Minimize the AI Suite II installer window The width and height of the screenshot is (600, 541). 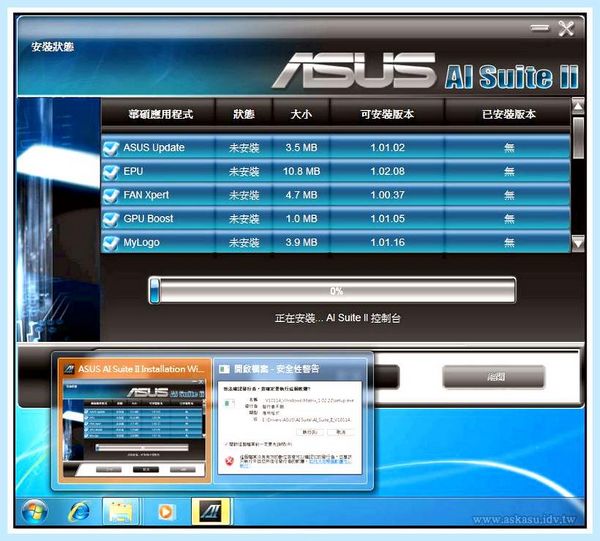tap(540, 28)
